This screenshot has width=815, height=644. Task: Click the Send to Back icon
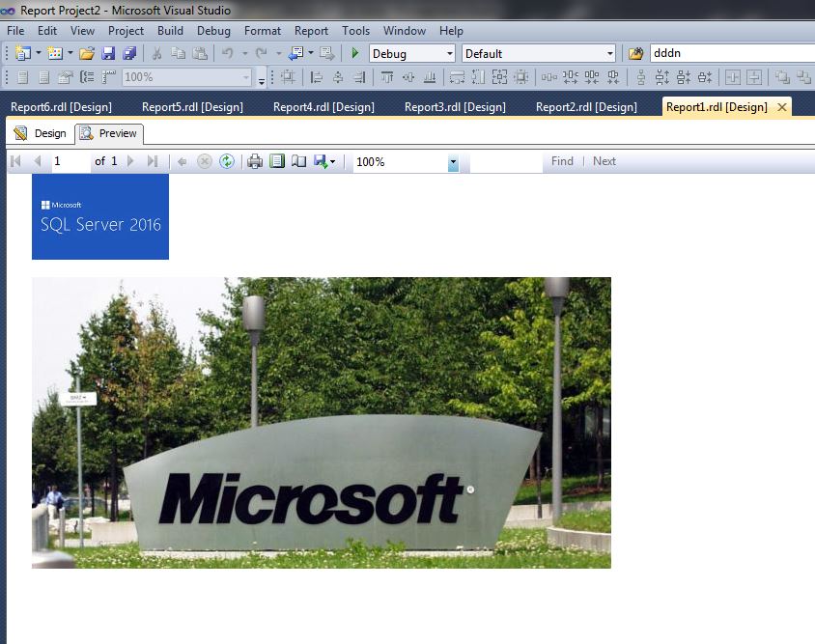click(x=803, y=77)
